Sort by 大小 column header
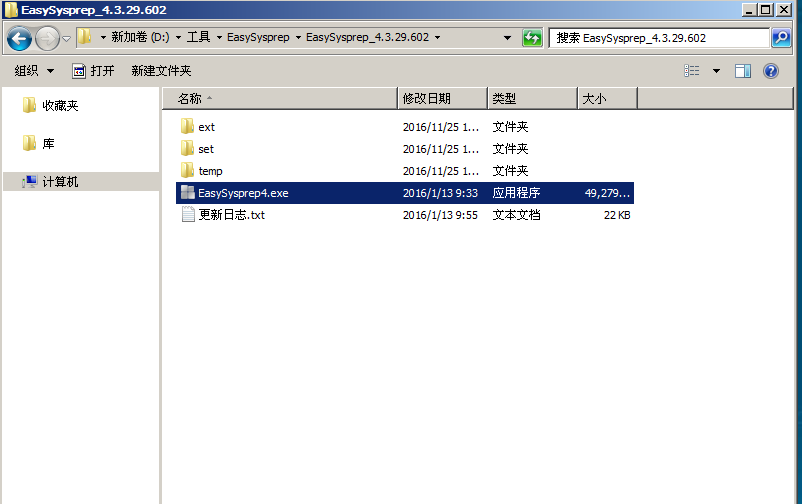 click(x=608, y=98)
